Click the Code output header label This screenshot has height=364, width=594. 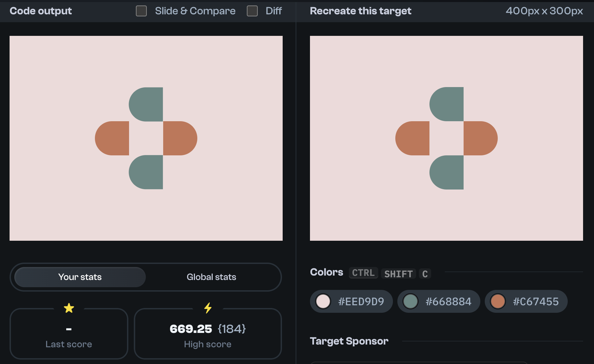(x=41, y=11)
